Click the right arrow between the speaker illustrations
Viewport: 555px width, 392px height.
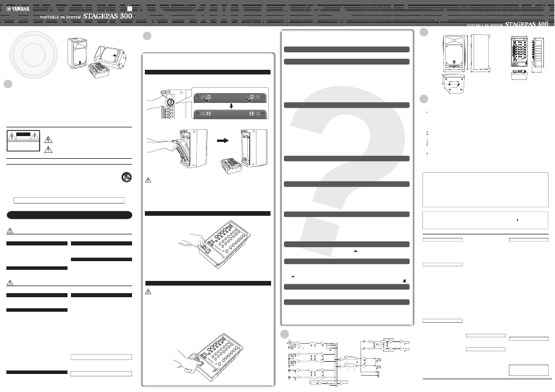click(x=223, y=140)
